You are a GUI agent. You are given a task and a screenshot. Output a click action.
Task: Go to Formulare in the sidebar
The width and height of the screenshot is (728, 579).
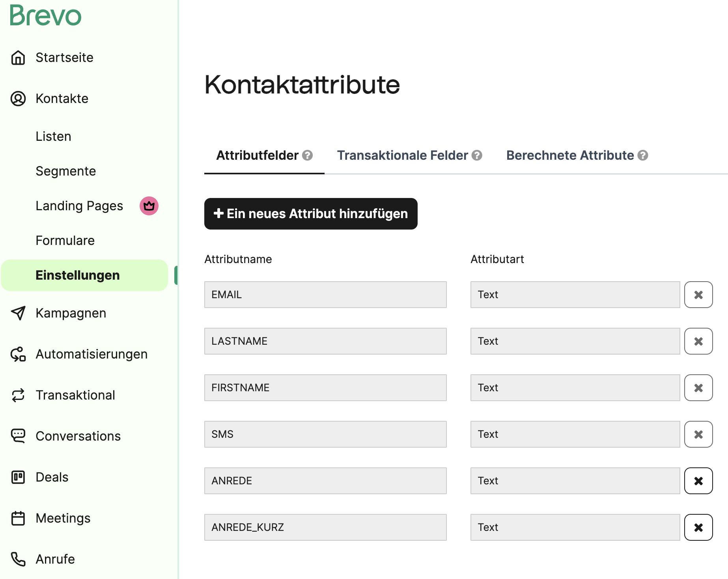coord(65,241)
